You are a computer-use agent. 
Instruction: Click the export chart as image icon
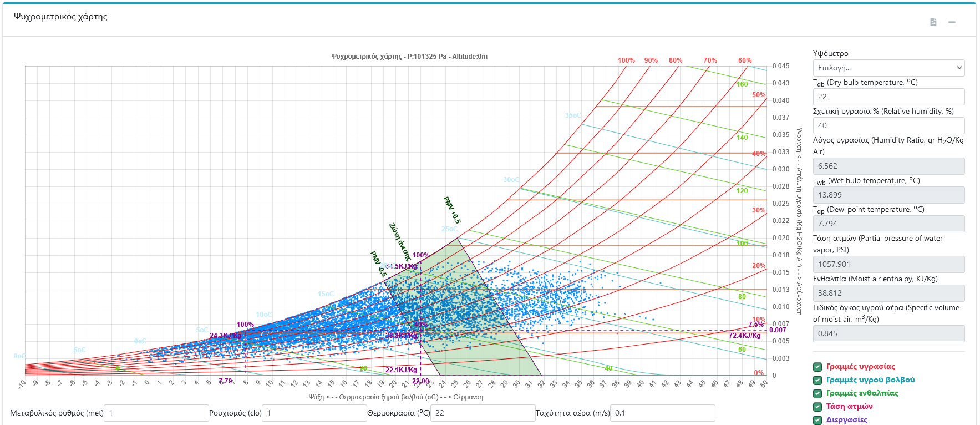pos(933,22)
